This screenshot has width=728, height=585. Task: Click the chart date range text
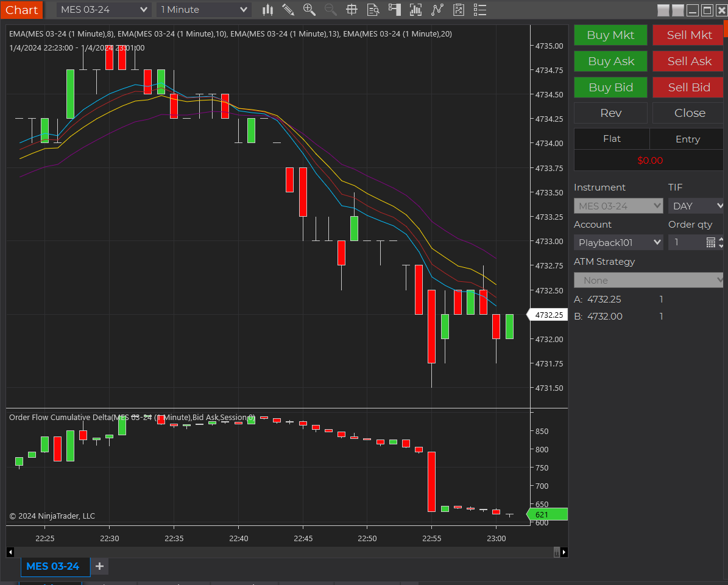(77, 47)
